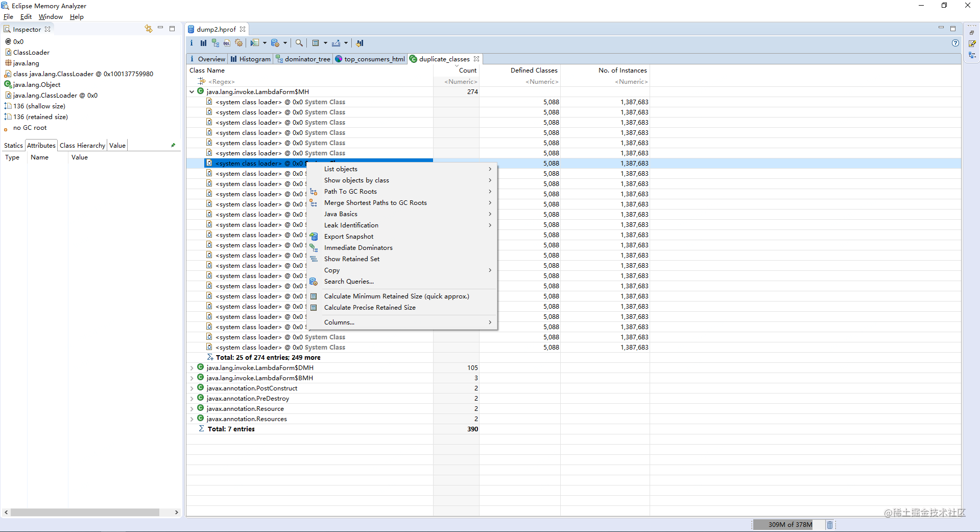This screenshot has height=532, width=980.
Task: Click the link with snapshot icon in Inspector
Action: (148, 29)
